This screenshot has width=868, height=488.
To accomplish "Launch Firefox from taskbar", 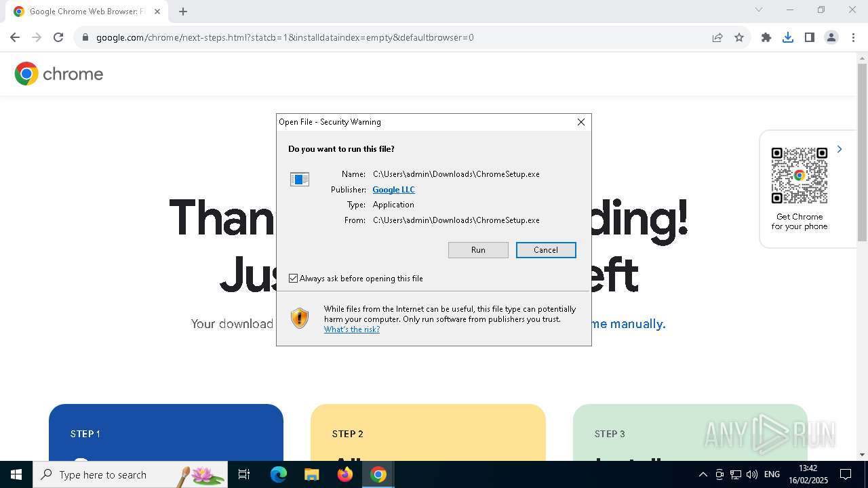I will click(345, 474).
